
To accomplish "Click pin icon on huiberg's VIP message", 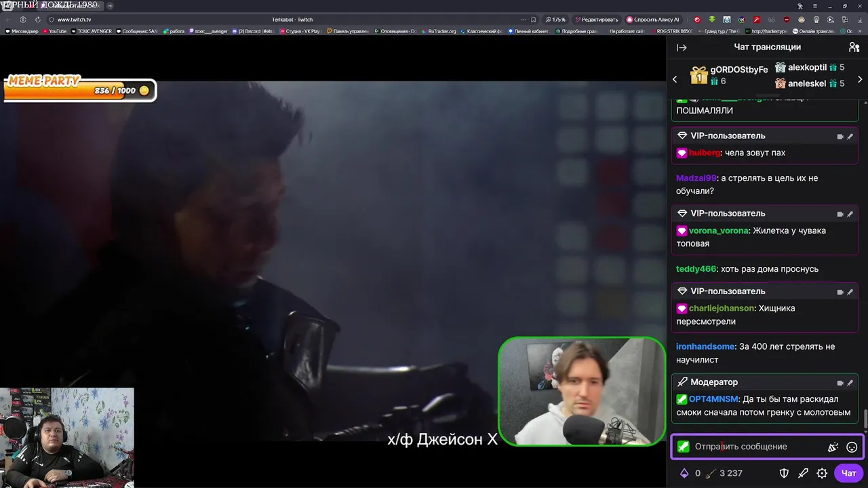I will pyautogui.click(x=850, y=136).
